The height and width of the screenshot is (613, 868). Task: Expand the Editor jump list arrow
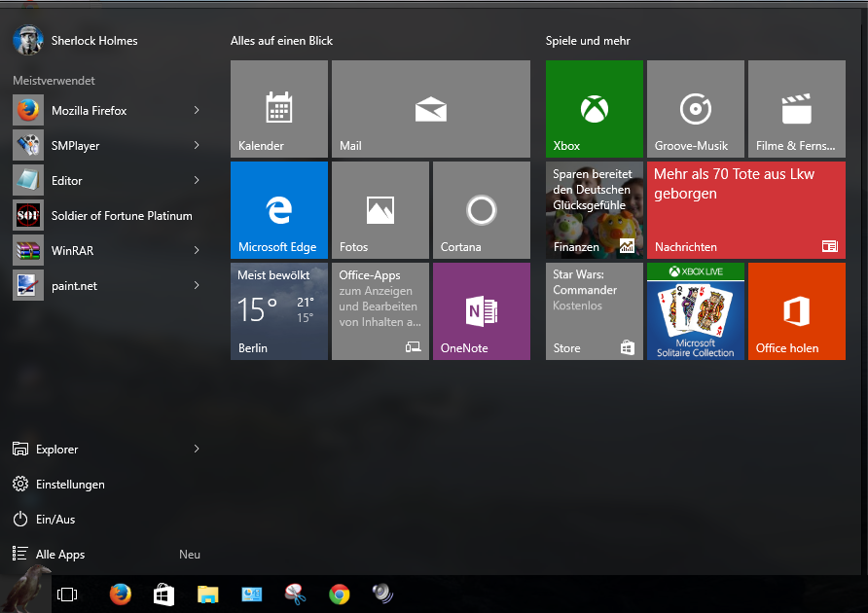pos(197,180)
